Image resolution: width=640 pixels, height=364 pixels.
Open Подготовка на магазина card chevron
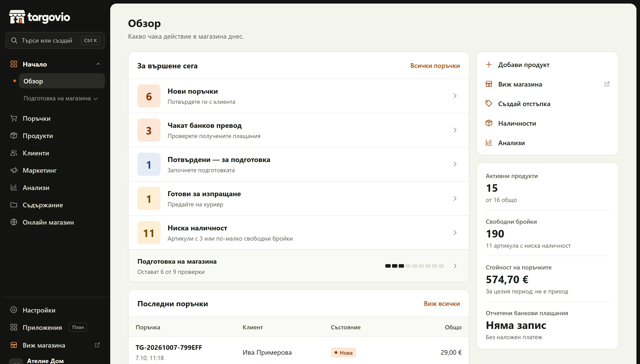[455, 266]
